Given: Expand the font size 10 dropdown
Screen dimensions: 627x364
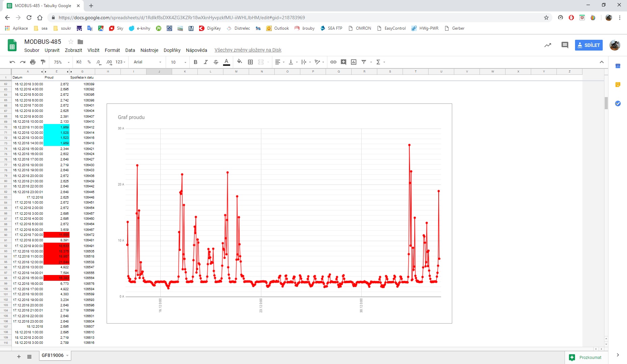Looking at the screenshot, I should coord(178,62).
